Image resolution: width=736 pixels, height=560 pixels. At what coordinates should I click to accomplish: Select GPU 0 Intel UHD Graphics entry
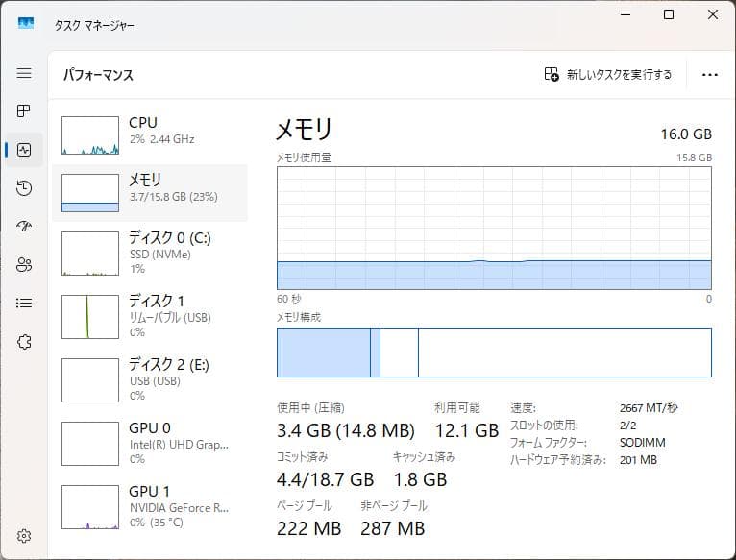click(150, 444)
